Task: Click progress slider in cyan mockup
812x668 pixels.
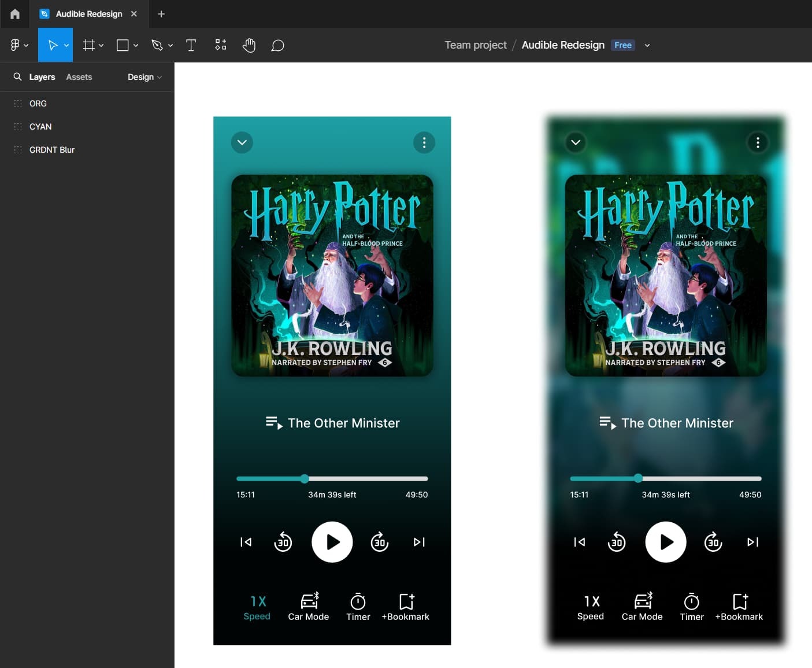Action: coord(332,478)
